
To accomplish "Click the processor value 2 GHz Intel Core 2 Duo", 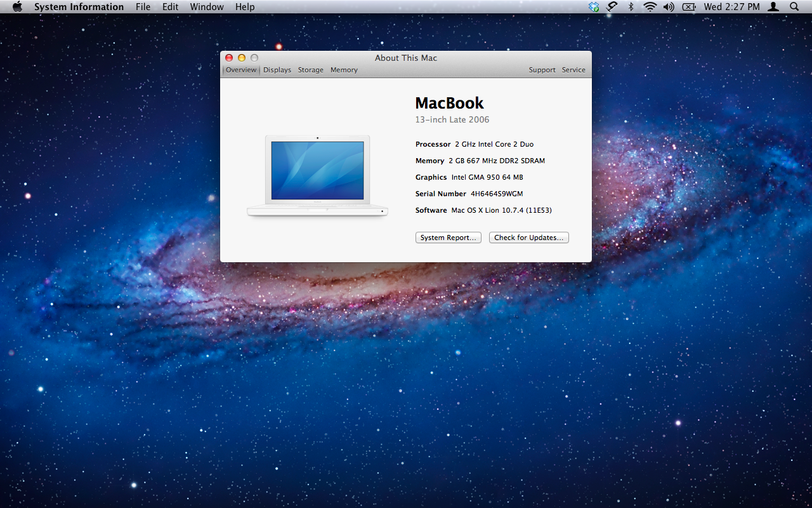I will 494,144.
